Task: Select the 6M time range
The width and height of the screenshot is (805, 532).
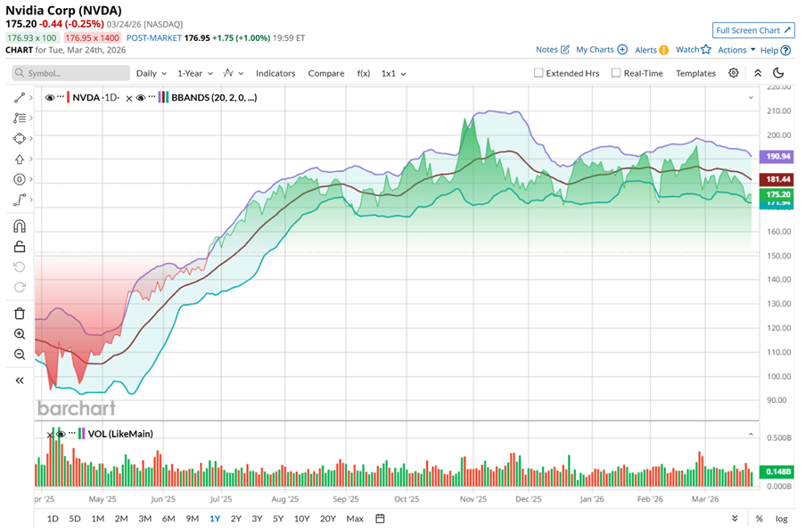Action: 168,519
